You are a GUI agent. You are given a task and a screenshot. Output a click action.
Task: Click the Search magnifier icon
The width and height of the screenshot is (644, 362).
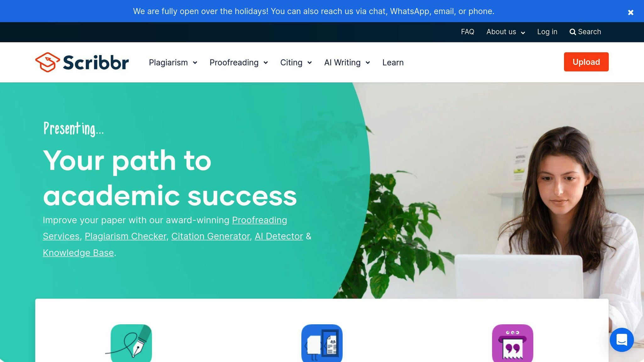[573, 32]
